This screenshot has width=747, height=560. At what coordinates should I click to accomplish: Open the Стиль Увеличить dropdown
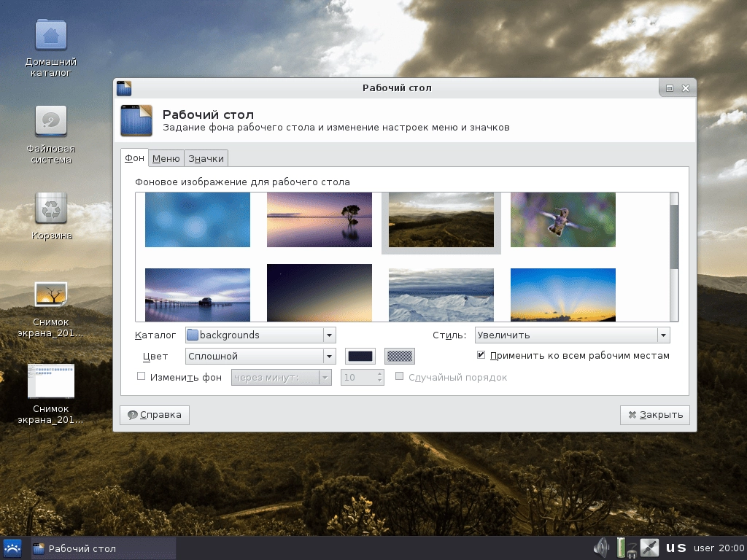(x=572, y=335)
